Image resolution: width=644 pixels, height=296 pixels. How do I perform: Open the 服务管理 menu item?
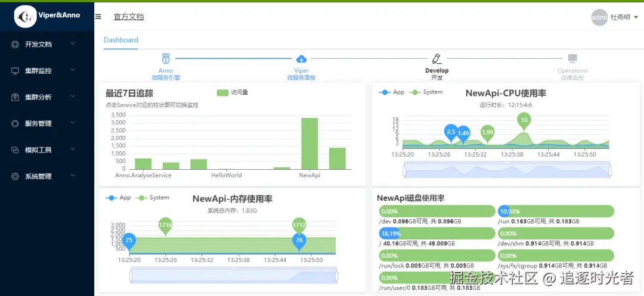(x=44, y=123)
